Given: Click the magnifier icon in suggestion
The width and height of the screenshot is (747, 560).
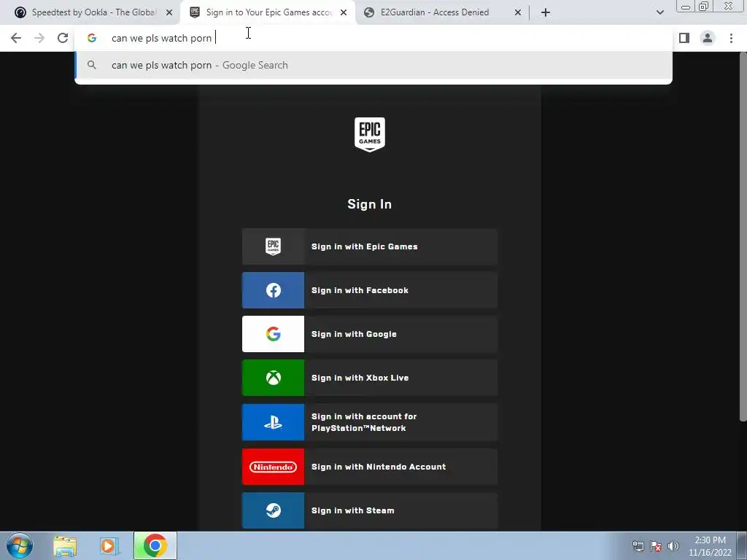Looking at the screenshot, I should click(92, 65).
